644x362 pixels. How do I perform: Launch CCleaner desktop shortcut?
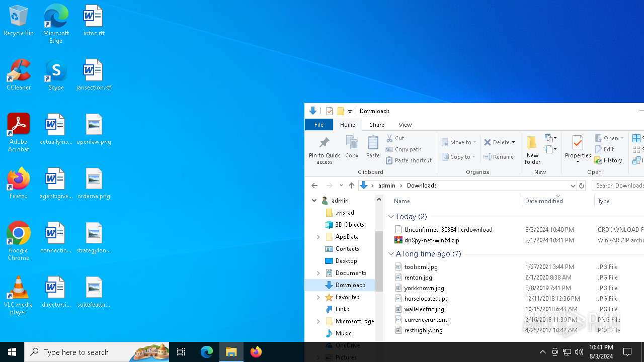[x=19, y=75]
